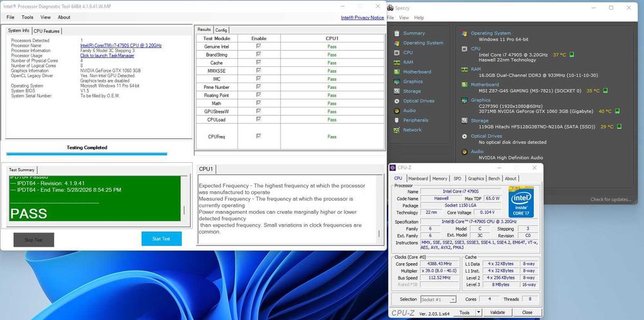Viewport: 644px width, 320px height.
Task: Toggle the Prime Number enable checkbox
Action: pos(259,87)
